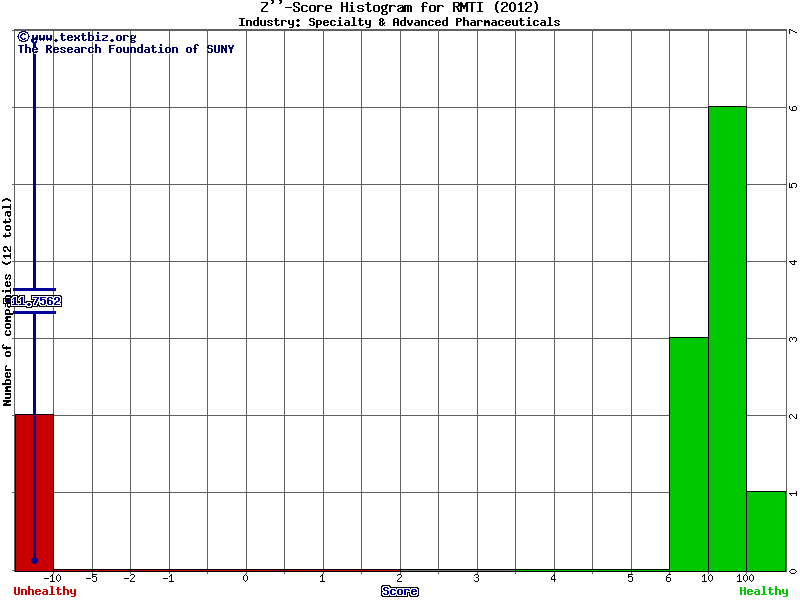Click the industry subtitle 'Specialty & Advanced Pharmaceuticals'
This screenshot has height=600, width=800.
[x=434, y=22]
